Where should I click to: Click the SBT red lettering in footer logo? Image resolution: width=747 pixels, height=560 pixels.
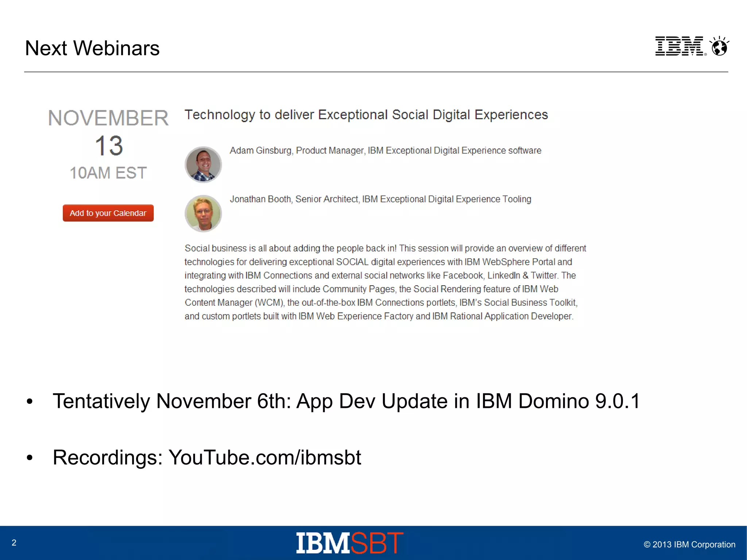377,543
